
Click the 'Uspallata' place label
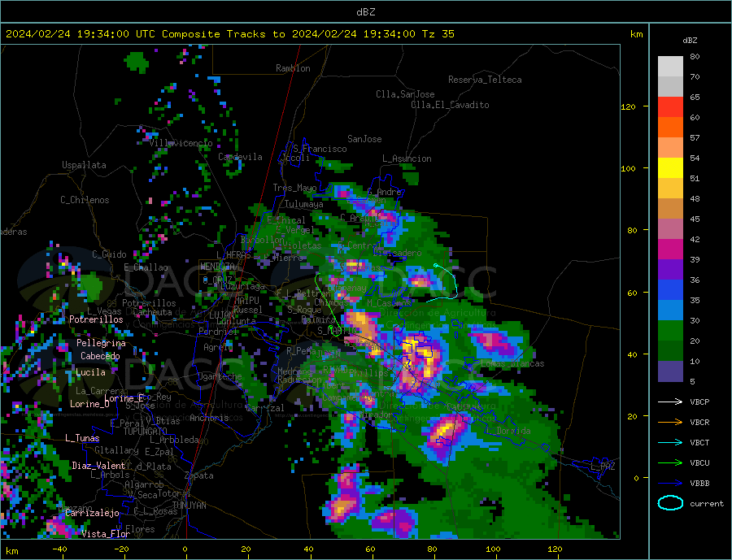[84, 165]
